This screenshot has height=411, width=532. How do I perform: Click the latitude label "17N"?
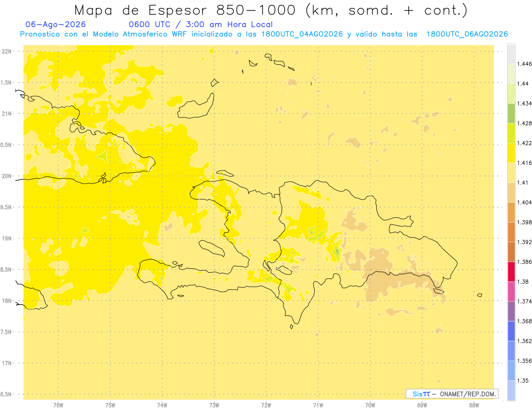click(x=8, y=363)
